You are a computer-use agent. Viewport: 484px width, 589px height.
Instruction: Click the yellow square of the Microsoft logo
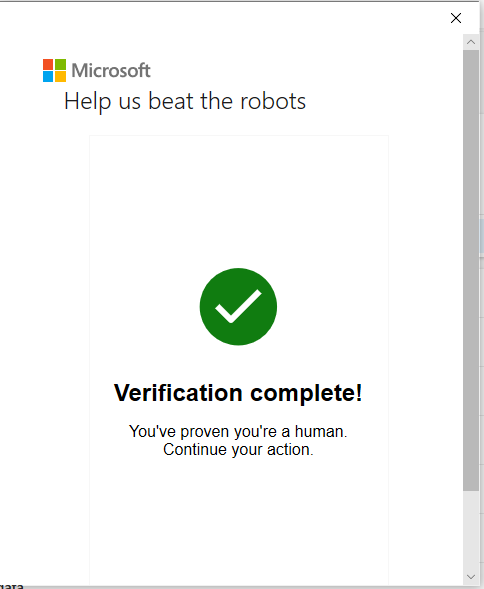coord(60,77)
